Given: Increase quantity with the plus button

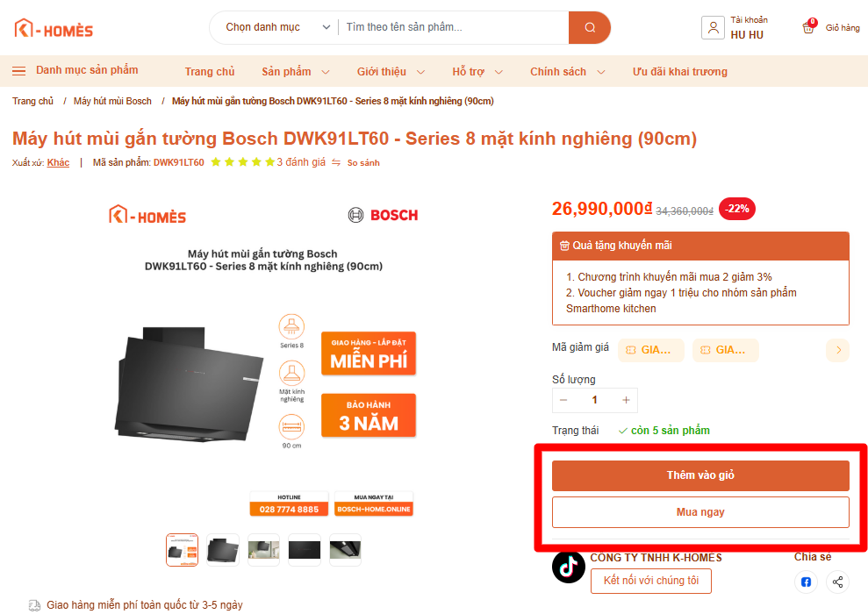Looking at the screenshot, I should tap(626, 400).
